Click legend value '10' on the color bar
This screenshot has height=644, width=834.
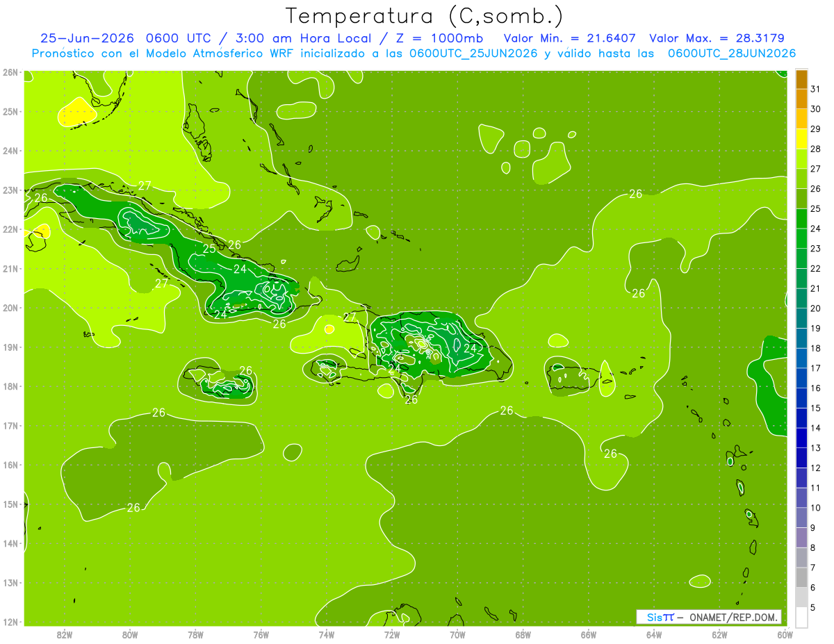pyautogui.click(x=815, y=507)
